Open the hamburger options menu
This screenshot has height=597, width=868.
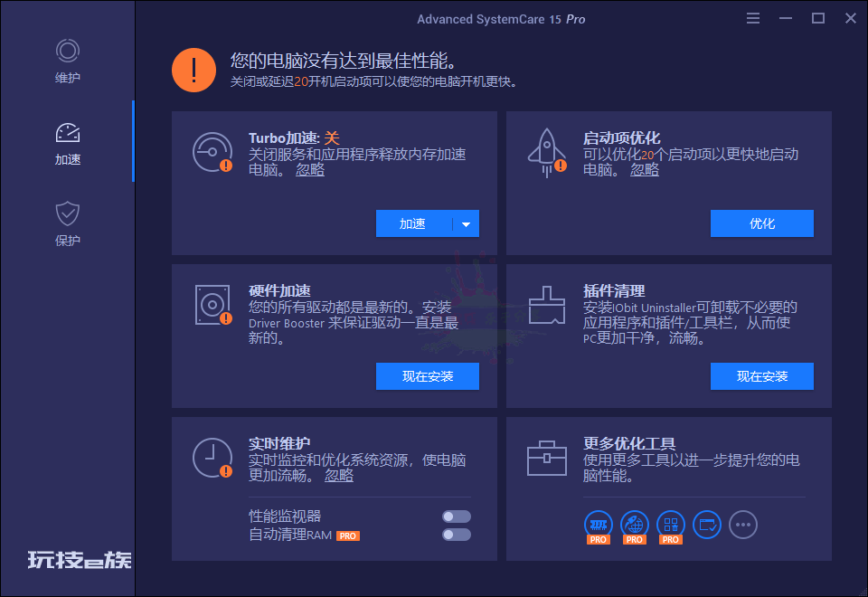[753, 18]
